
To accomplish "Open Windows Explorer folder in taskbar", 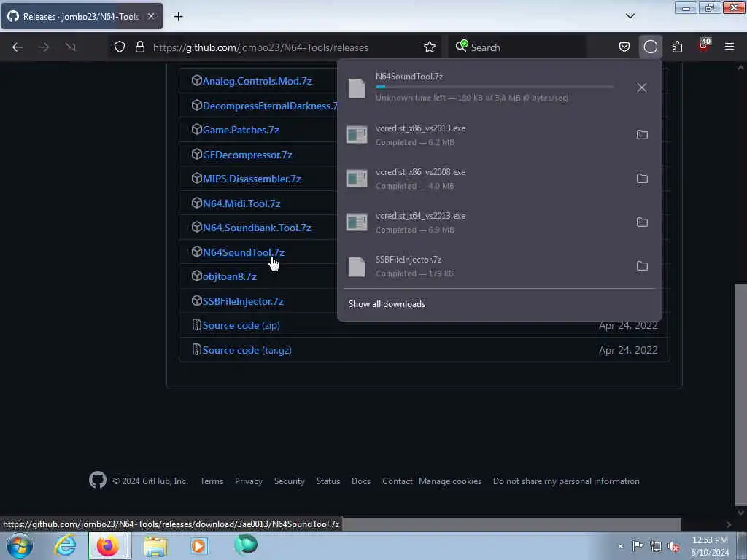I will click(155, 546).
